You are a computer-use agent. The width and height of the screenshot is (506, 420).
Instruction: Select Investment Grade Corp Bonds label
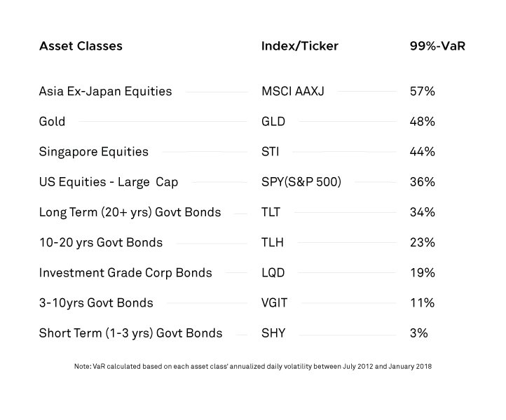125,272
